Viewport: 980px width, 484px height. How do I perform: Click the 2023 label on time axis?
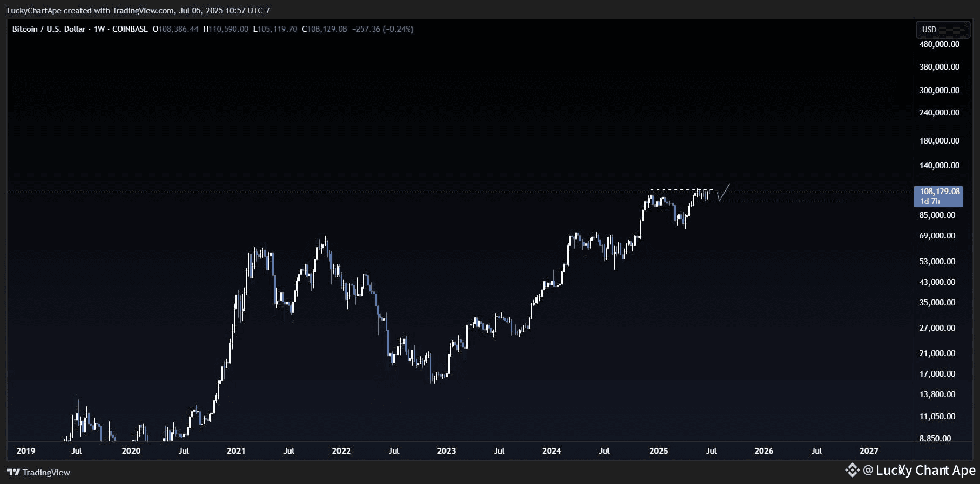447,451
